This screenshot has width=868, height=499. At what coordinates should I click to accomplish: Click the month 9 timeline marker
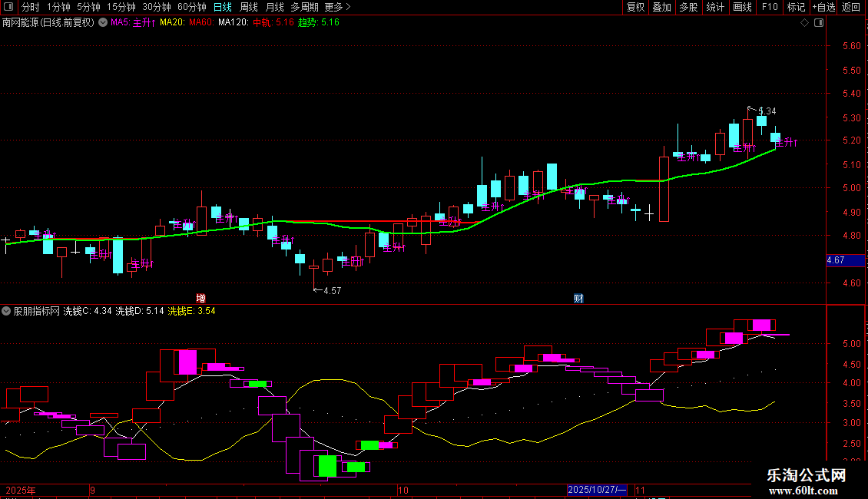point(92,490)
